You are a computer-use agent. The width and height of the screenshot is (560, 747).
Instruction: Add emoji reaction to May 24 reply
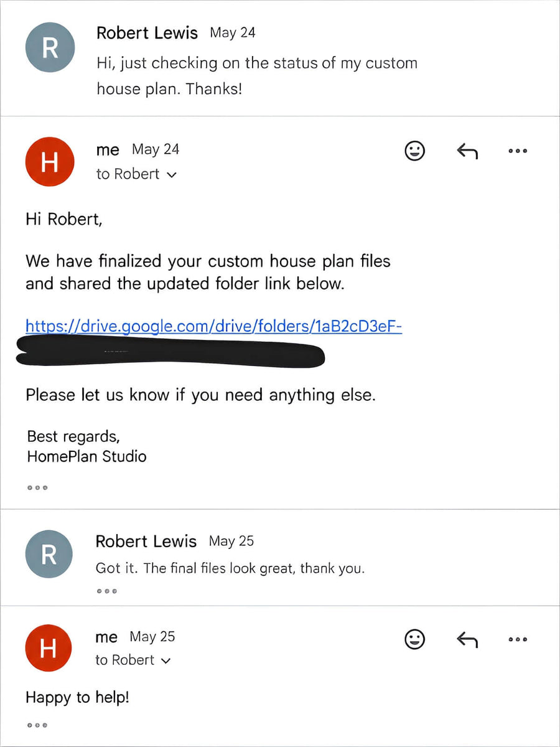(415, 151)
